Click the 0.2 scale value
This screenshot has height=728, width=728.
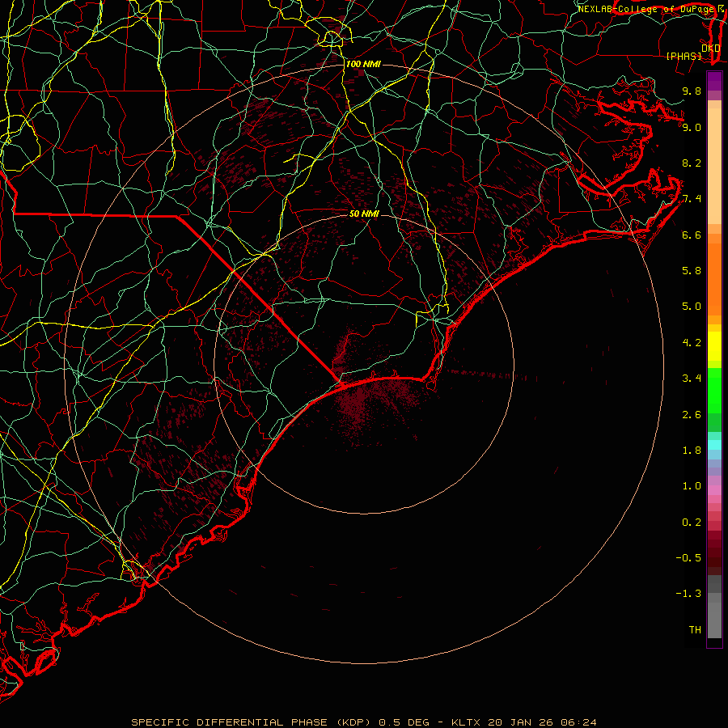(x=692, y=523)
